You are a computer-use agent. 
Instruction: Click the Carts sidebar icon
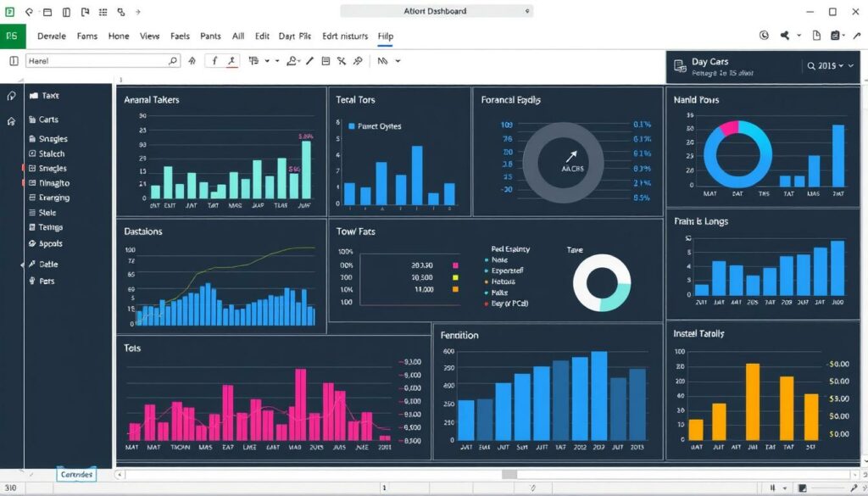pos(32,120)
